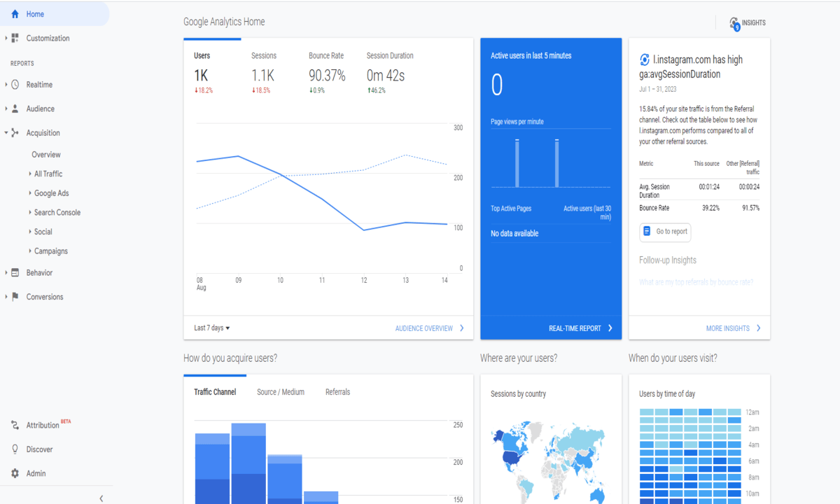840x504 pixels.
Task: Click the Attribution menu label
Action: coord(43,426)
